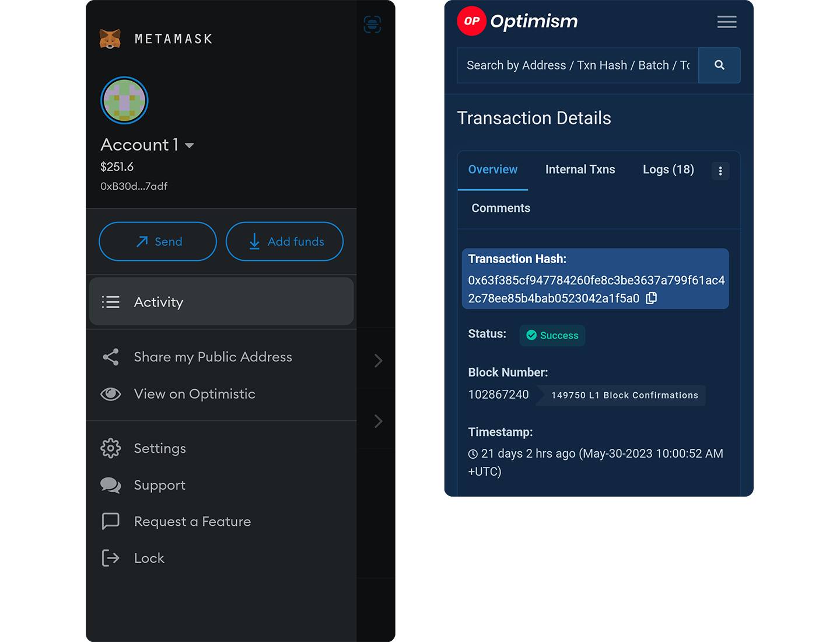Click the MetaMask fox logo
Image resolution: width=840 pixels, height=642 pixels.
coord(110,39)
